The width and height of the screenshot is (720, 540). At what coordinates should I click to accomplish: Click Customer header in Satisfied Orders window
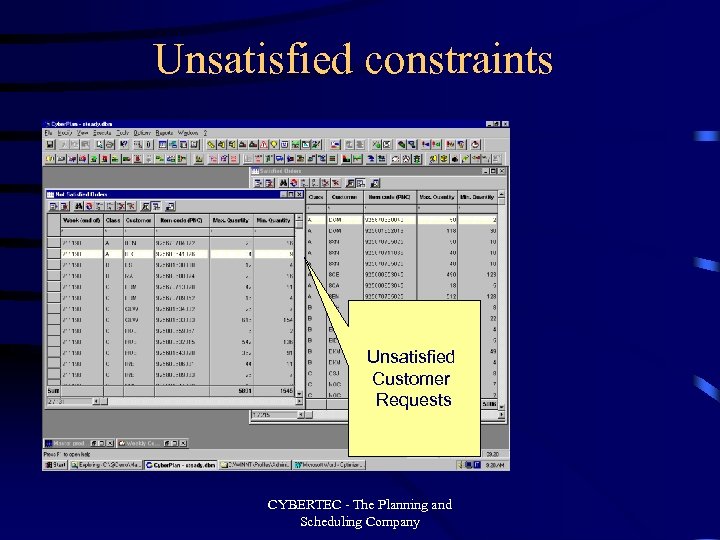344,197
